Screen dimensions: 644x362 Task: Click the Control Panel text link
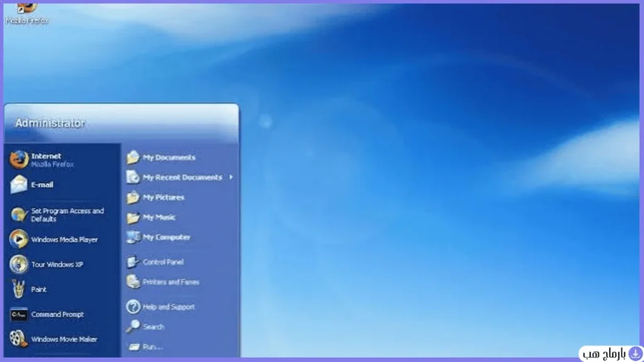pyautogui.click(x=163, y=262)
